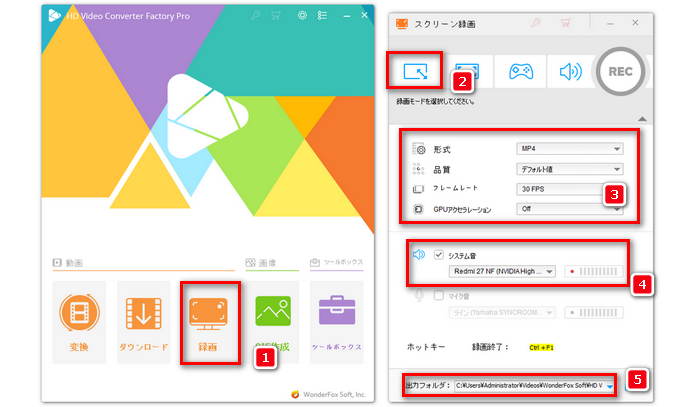Click the 品質 quality icon
The image size is (700, 407).
418,169
